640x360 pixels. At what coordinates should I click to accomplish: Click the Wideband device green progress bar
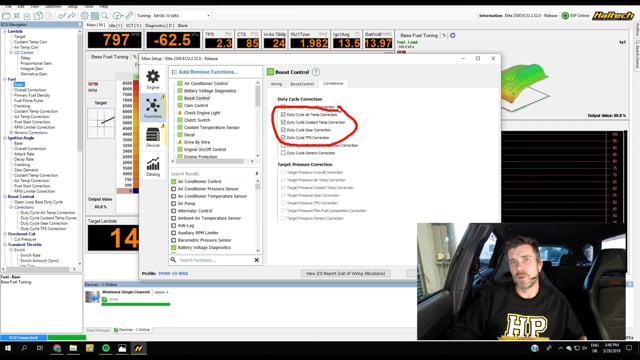[x=136, y=304]
